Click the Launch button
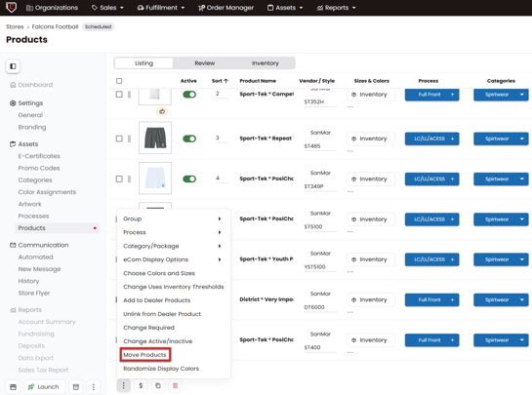 (x=44, y=387)
